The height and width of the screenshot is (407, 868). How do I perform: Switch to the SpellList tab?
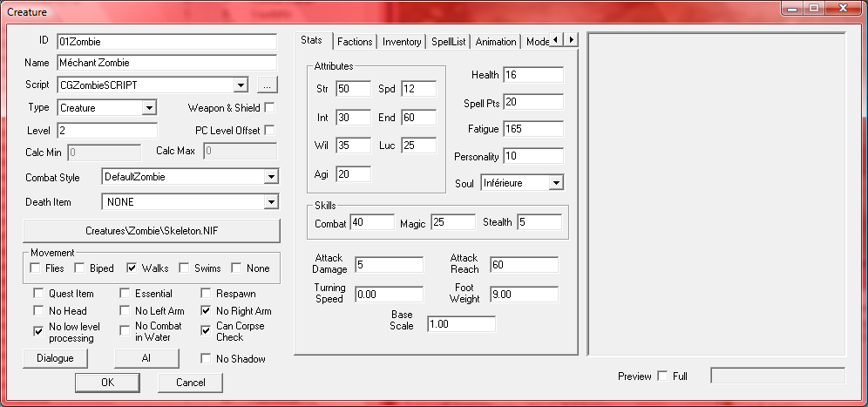coord(449,42)
